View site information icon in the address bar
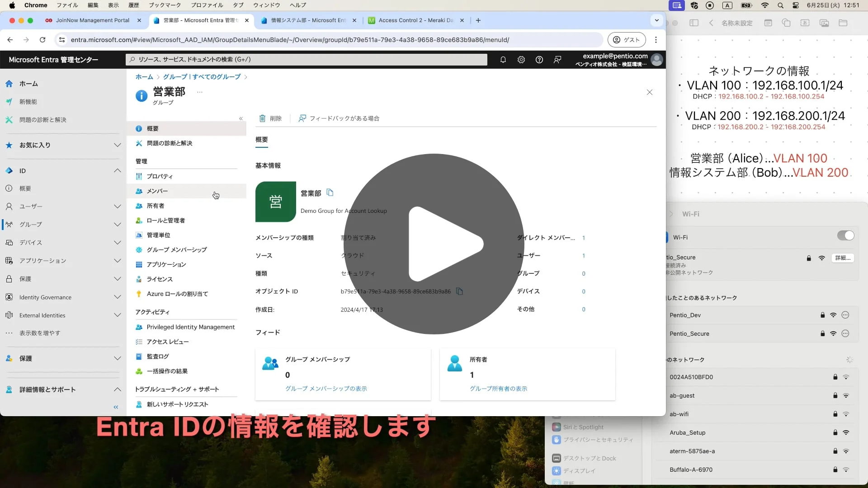 (62, 40)
